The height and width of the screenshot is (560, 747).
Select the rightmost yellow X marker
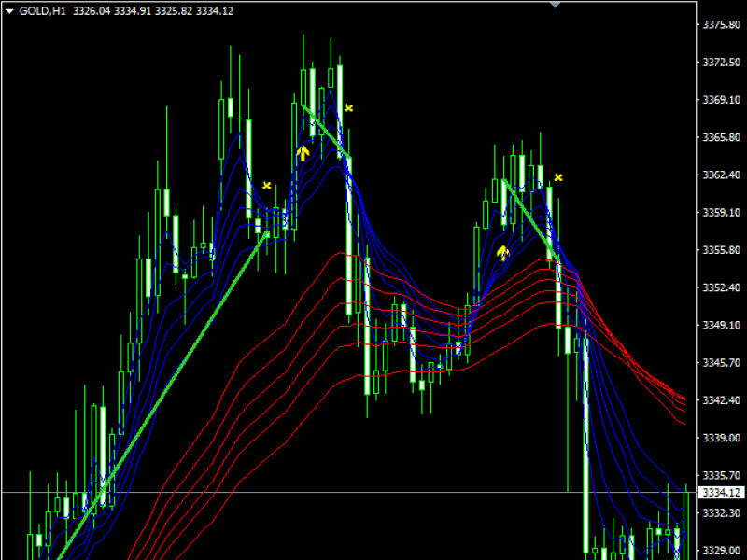click(558, 176)
